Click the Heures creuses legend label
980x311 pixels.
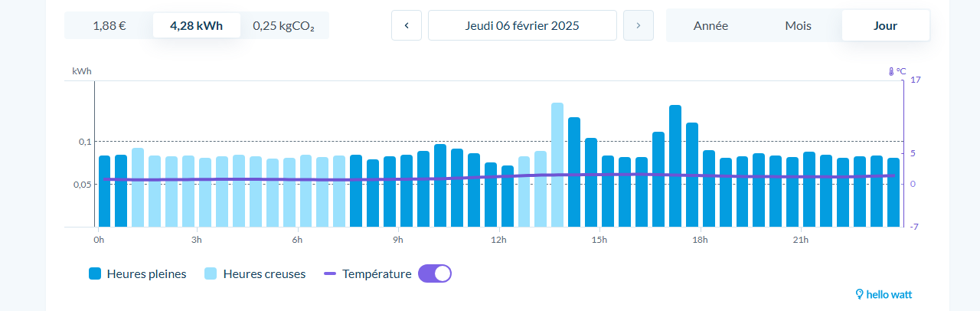pos(264,273)
